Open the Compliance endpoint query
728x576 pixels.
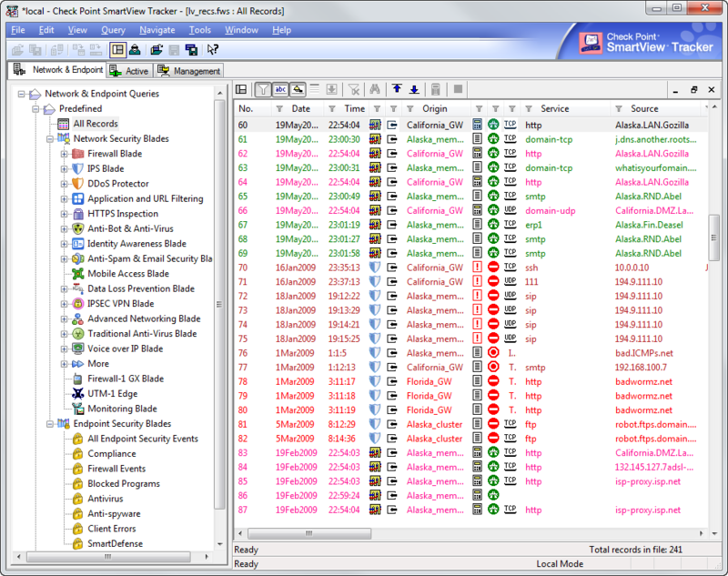pyautogui.click(x=112, y=454)
